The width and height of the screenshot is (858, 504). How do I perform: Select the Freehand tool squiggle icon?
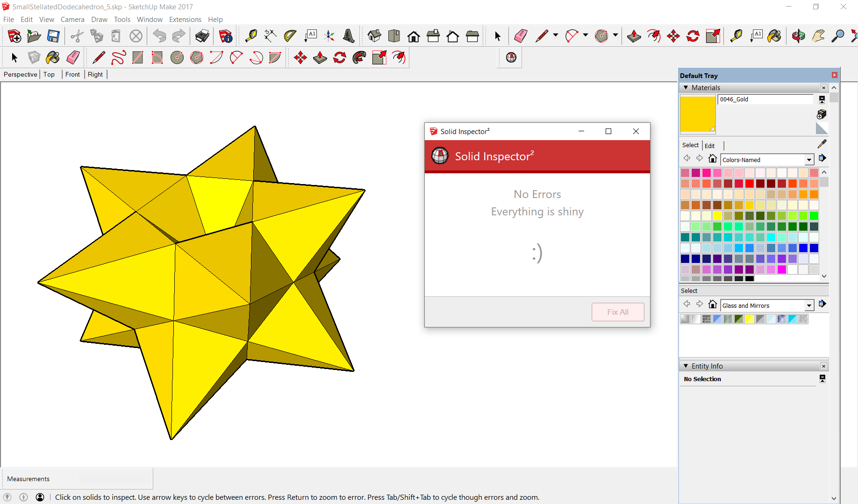tap(118, 57)
